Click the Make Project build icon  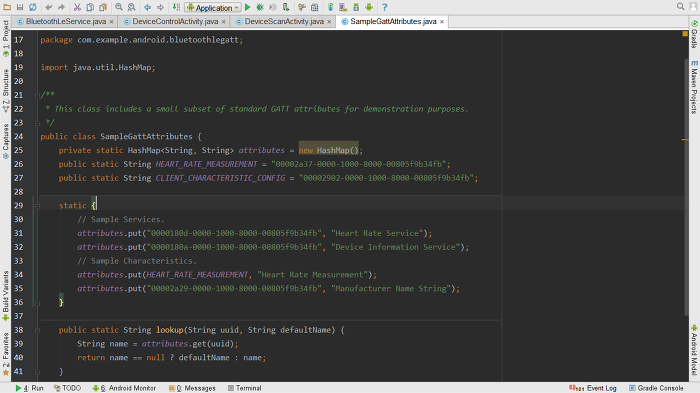(176, 7)
